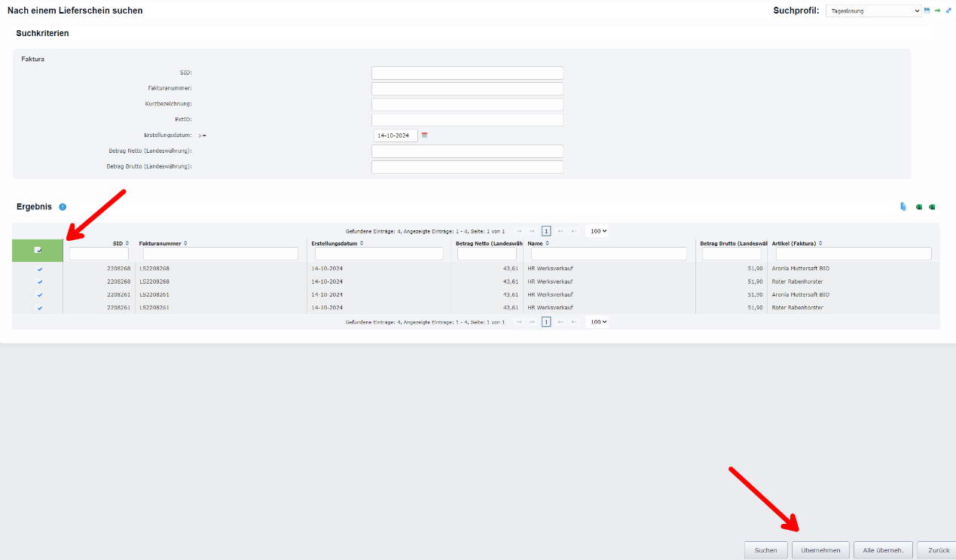956x560 pixels.
Task: Click the blue gears icon beside Suchprofil
Action: (948, 11)
